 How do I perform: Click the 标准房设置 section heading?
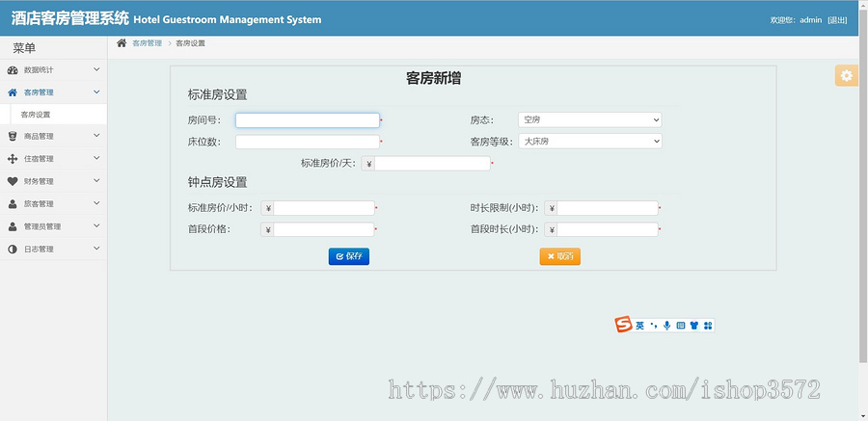click(218, 95)
